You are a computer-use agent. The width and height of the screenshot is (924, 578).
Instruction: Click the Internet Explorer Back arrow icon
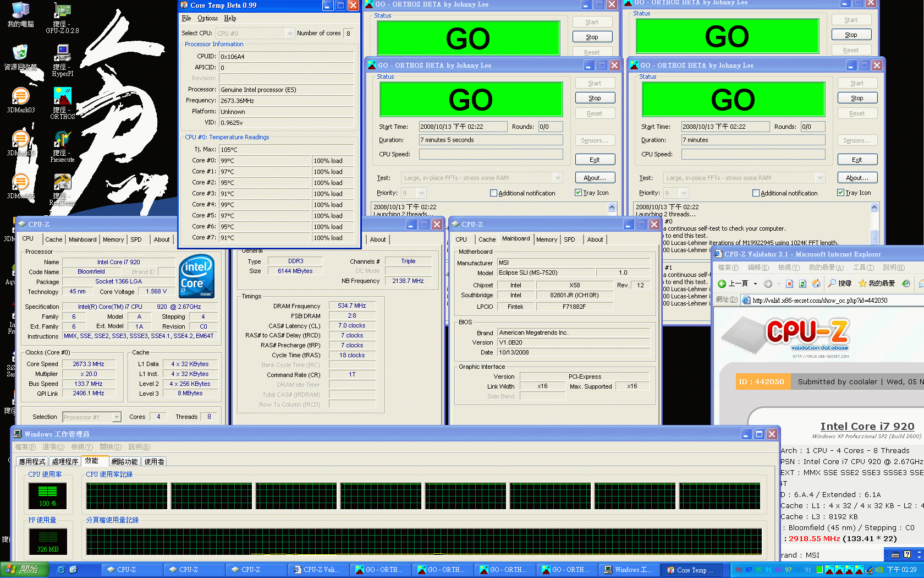click(722, 283)
